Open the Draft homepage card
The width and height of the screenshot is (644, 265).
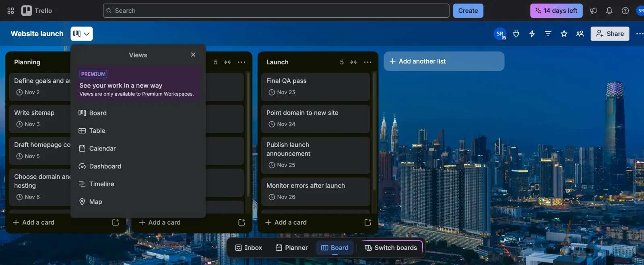[40, 151]
